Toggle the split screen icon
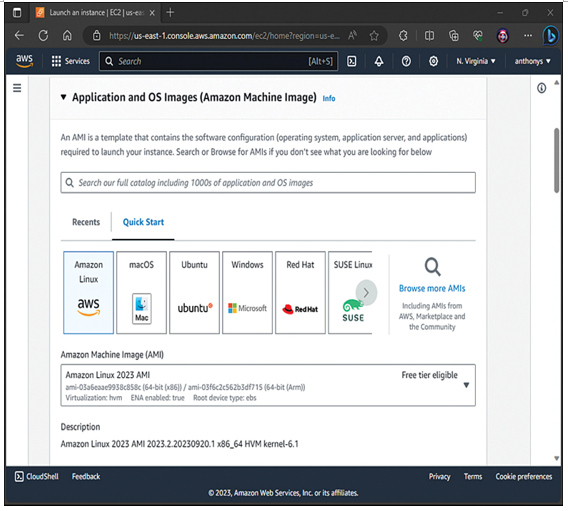The width and height of the screenshot is (568, 511). (x=429, y=35)
